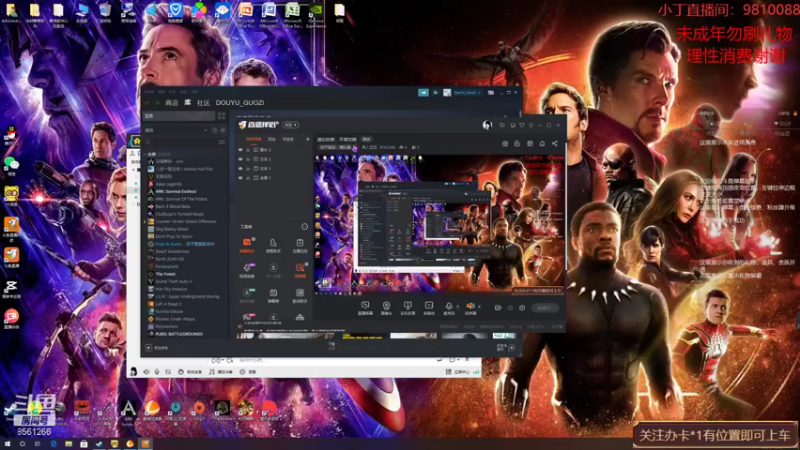
Task: Open Origin desktop shortcut
Action: pyautogui.click(x=199, y=411)
